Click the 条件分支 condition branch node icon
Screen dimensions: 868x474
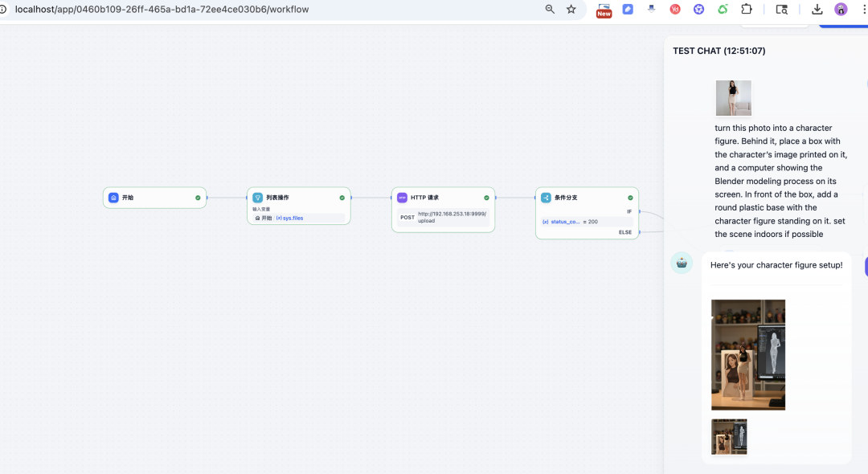[x=546, y=197]
